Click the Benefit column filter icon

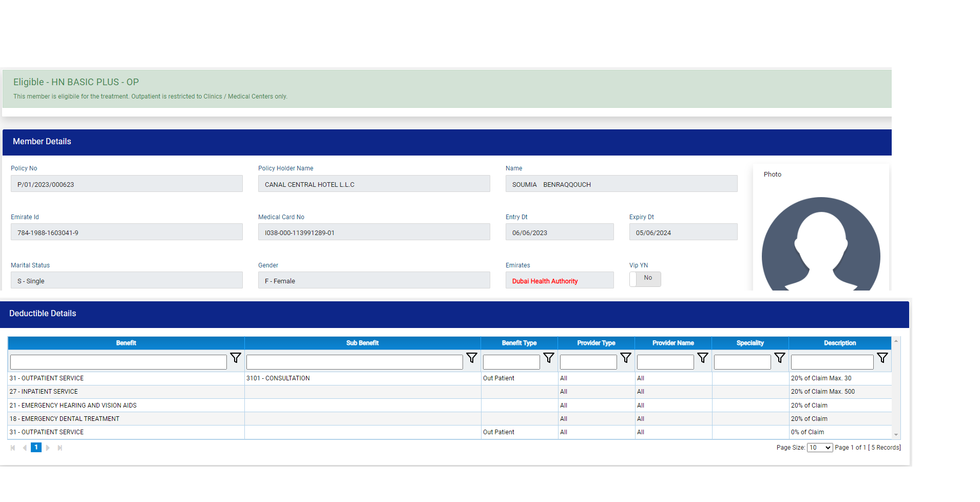236,358
